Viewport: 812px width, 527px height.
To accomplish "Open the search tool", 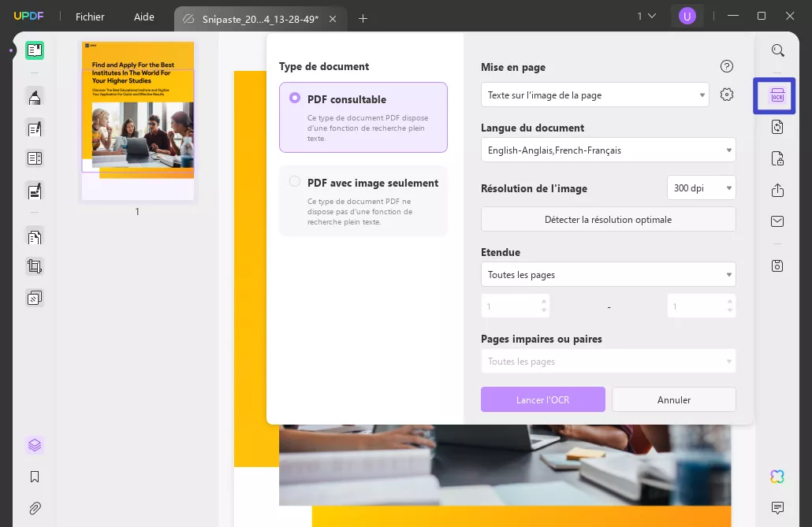I will coord(778,50).
